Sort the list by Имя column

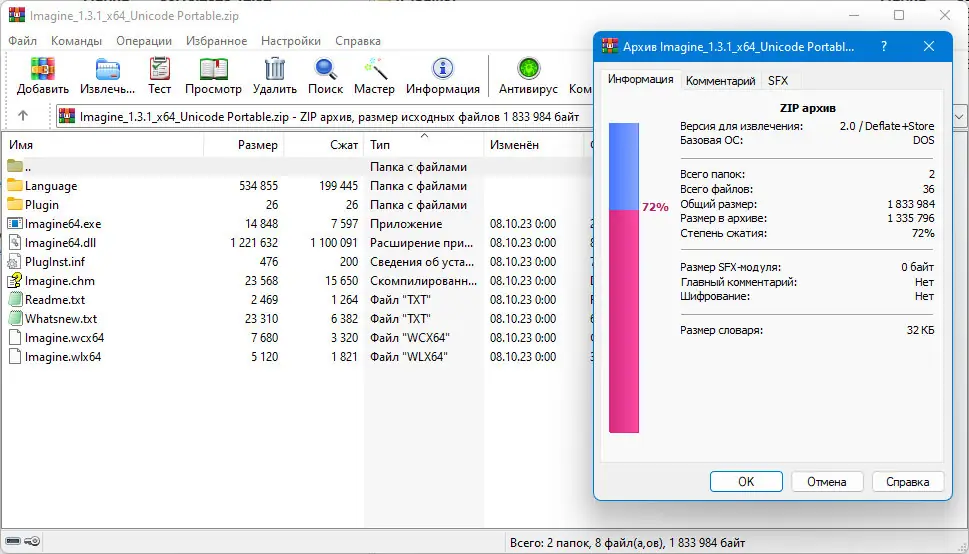103,145
